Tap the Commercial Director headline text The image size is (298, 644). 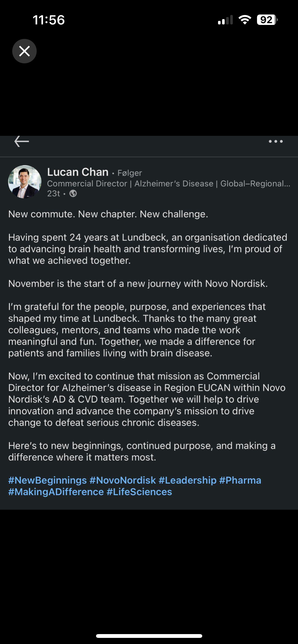point(168,184)
